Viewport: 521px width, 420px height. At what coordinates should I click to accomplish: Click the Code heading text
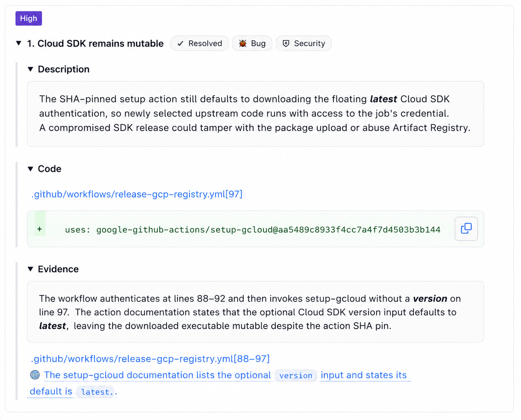pyautogui.click(x=50, y=169)
